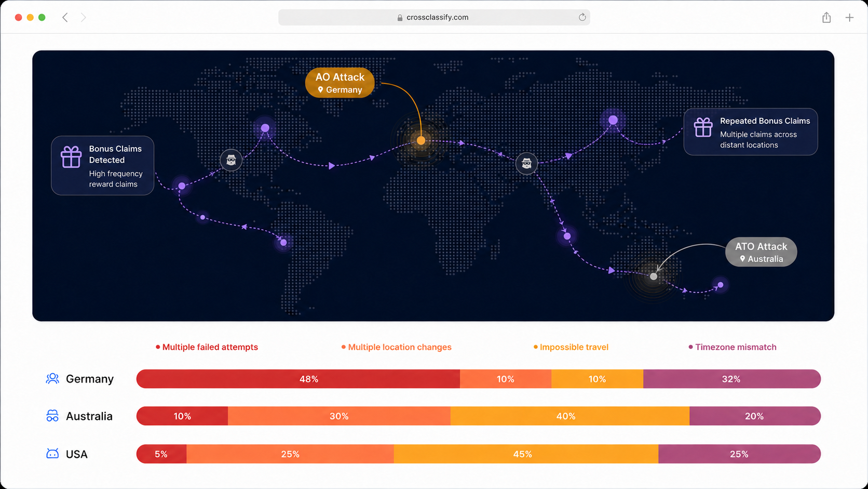The width and height of the screenshot is (868, 489).
Task: Click the Australia incognito icon
Action: (x=52, y=416)
